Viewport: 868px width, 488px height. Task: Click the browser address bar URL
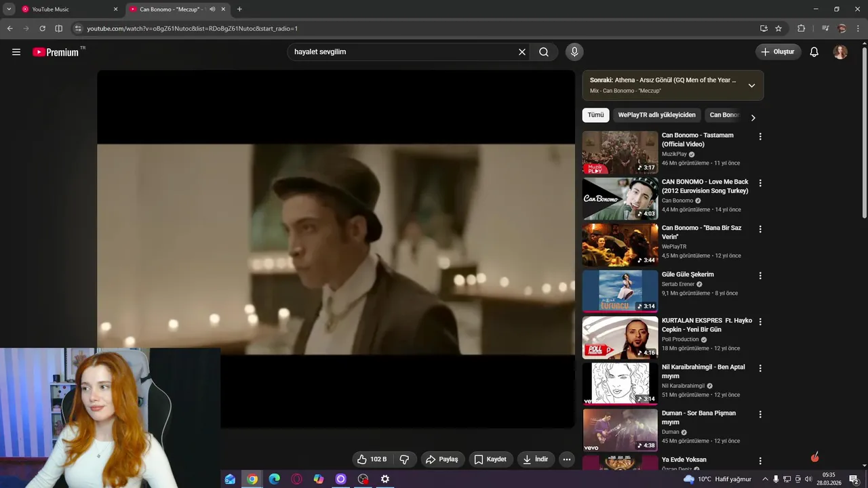pos(192,28)
